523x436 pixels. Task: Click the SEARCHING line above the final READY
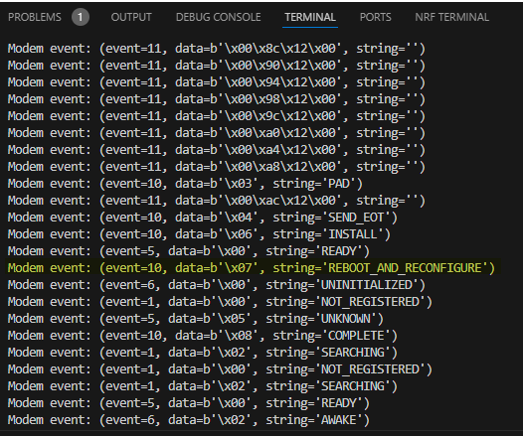click(203, 386)
